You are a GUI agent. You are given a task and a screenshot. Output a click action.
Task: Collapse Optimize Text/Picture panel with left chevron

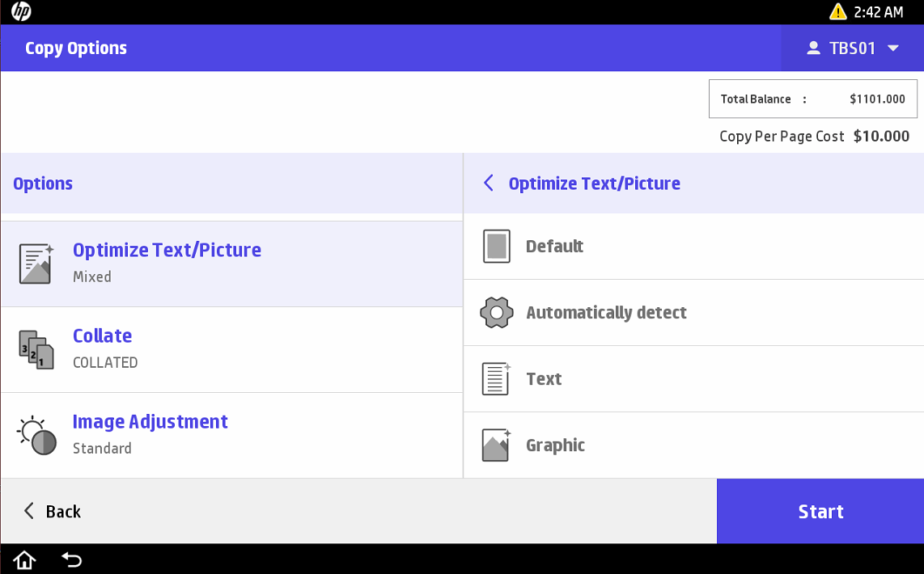click(x=489, y=184)
